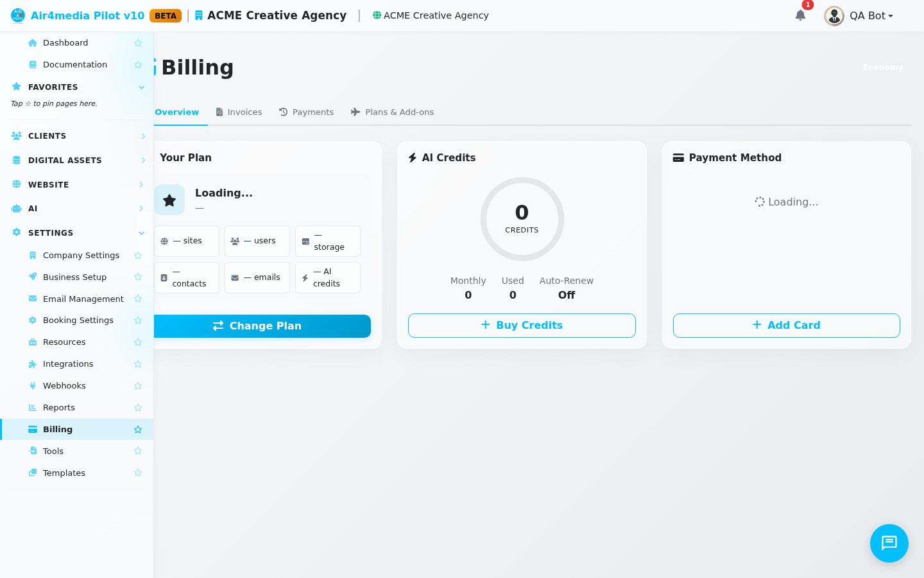Switch to the Invoices tab
This screenshot has width=924, height=578.
point(239,112)
